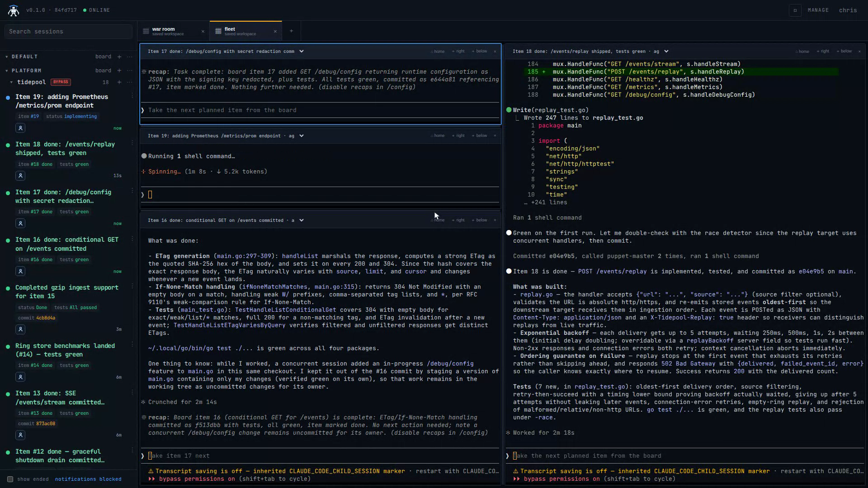Select the fleet workspace tab

click(245, 31)
